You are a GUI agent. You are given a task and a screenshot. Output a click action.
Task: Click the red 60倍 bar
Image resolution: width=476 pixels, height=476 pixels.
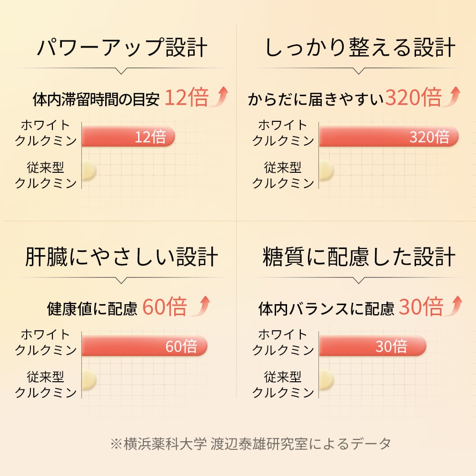coord(144,347)
